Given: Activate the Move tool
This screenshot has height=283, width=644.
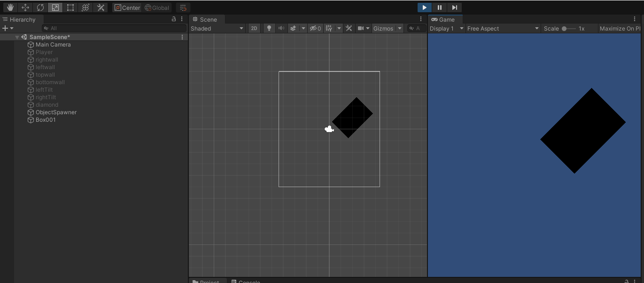Looking at the screenshot, I should click(25, 7).
